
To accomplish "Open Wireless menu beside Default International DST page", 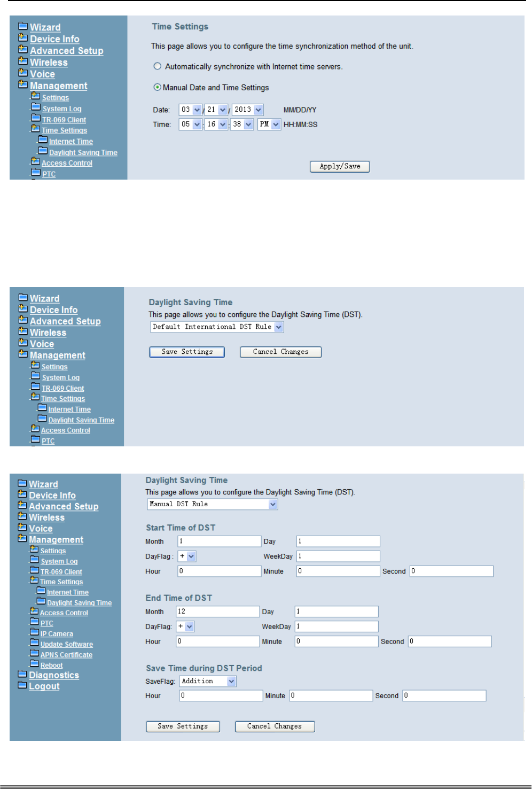I will tap(48, 332).
